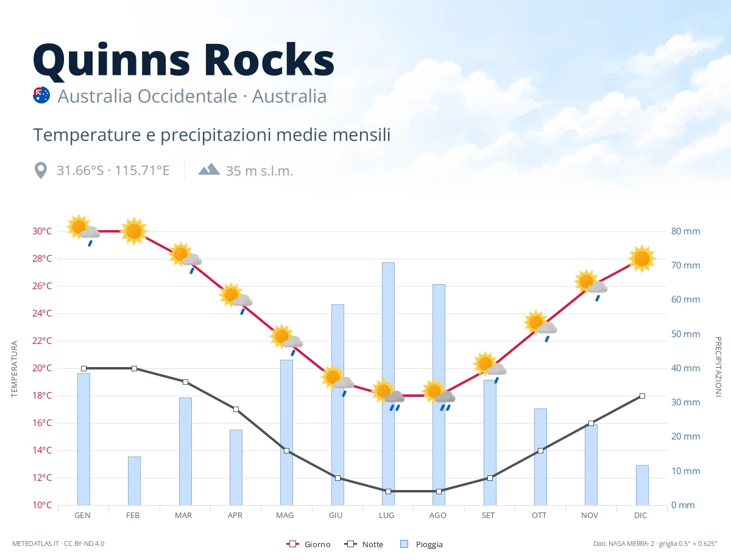The width and height of the screenshot is (731, 560).
Task: Click the GEN weather icon
Action: click(x=83, y=230)
